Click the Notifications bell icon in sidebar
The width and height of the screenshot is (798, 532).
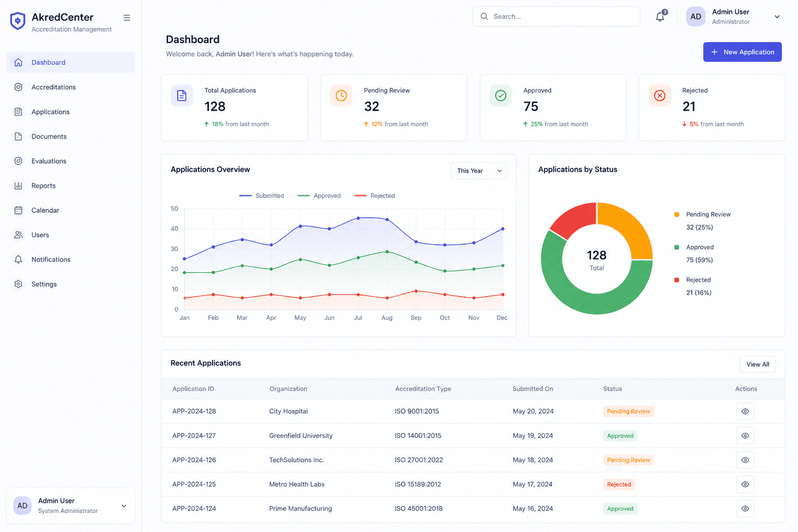click(18, 260)
